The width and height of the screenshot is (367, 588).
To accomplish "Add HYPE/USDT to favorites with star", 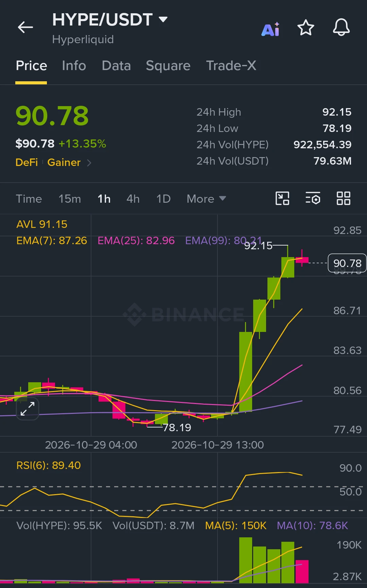I will [x=306, y=28].
